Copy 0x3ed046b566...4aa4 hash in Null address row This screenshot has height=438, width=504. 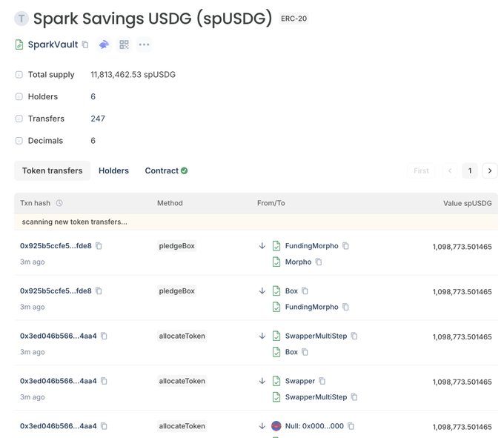click(104, 426)
